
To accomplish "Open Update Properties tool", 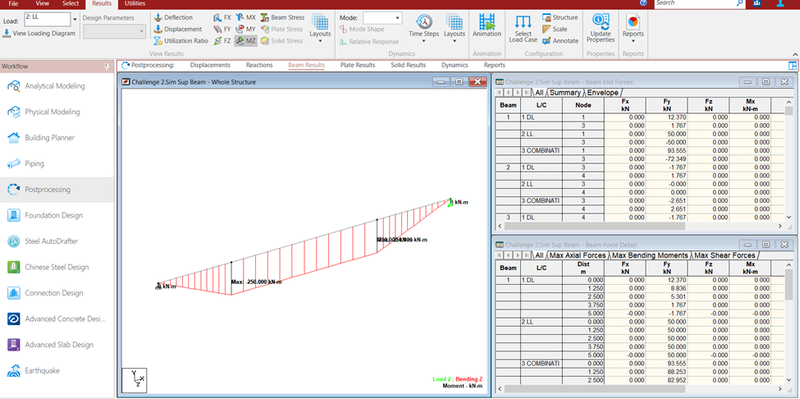I will 601,21.
